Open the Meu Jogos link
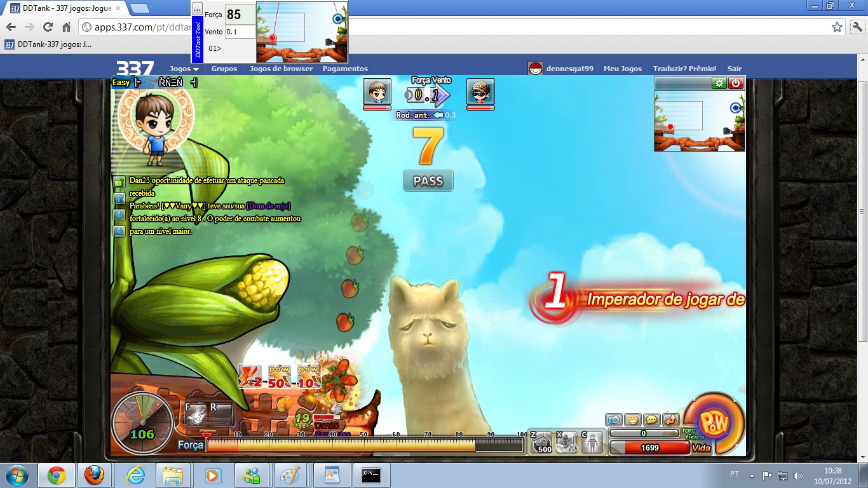Screen dimensions: 868x488 pos(623,69)
